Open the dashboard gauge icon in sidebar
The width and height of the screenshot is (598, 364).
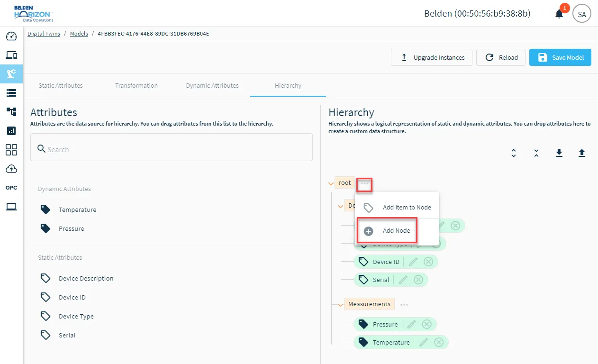(11, 36)
